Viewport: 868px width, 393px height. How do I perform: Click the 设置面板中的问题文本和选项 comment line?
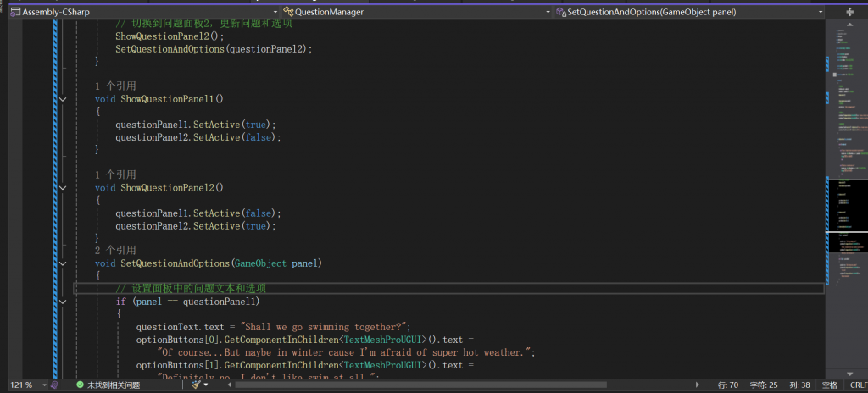191,289
